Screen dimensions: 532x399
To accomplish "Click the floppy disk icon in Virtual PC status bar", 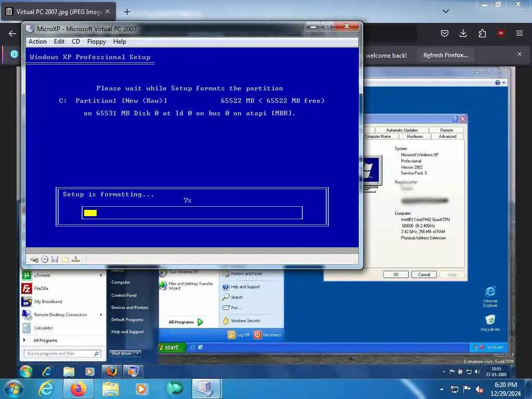I will point(55,260).
